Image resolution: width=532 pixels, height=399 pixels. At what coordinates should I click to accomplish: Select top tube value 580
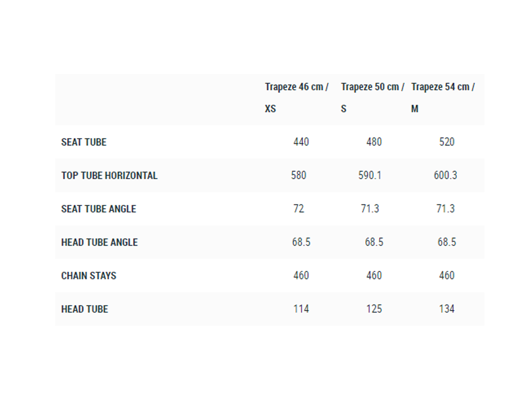click(x=298, y=175)
